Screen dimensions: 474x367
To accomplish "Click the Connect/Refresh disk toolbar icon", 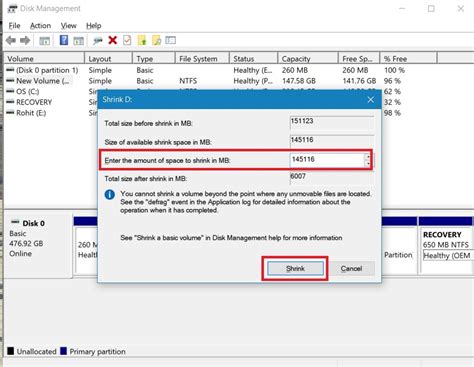I will [x=97, y=41].
